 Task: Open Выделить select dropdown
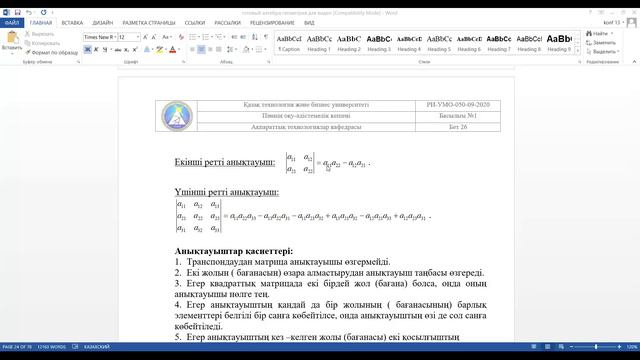[x=603, y=51]
